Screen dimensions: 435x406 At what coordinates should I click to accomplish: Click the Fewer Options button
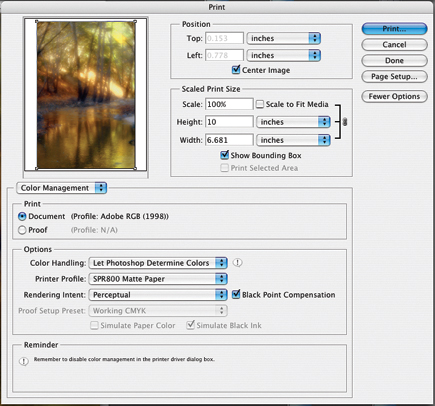(394, 97)
